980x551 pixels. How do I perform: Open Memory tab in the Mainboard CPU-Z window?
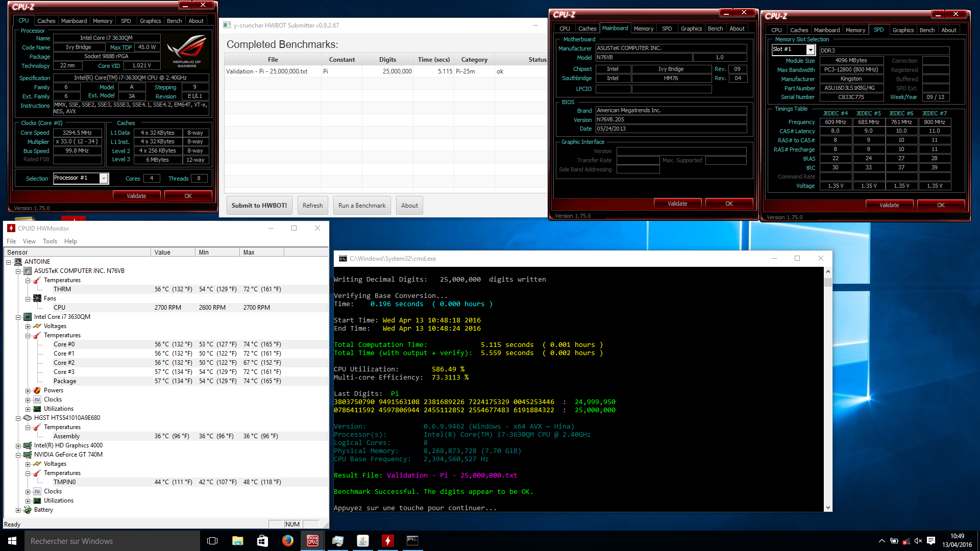643,29
